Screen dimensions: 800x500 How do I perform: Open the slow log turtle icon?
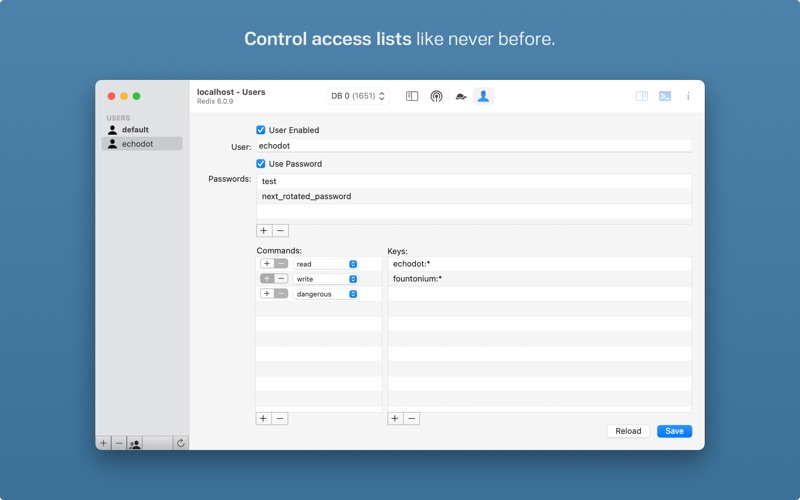point(461,96)
